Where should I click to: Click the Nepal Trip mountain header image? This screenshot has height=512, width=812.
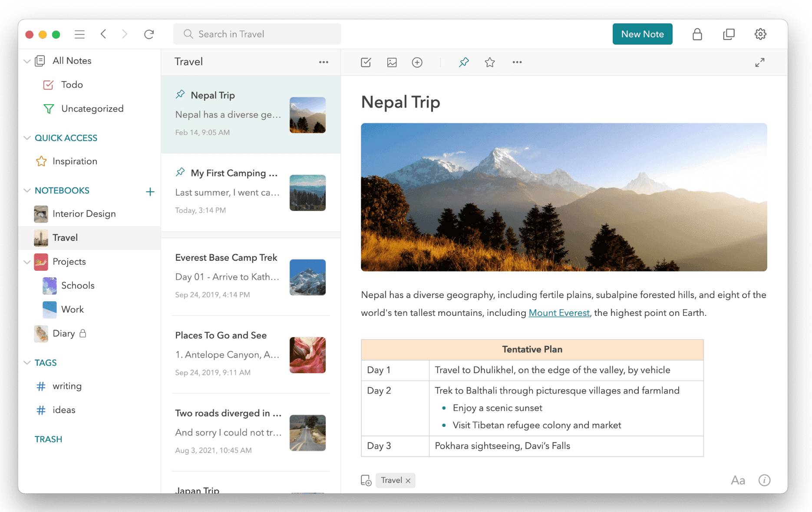564,197
